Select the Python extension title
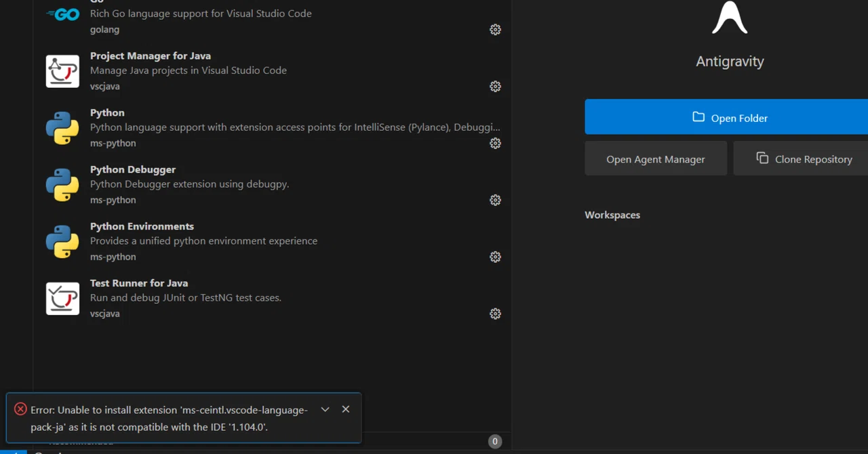This screenshot has width=868, height=454. 107,112
